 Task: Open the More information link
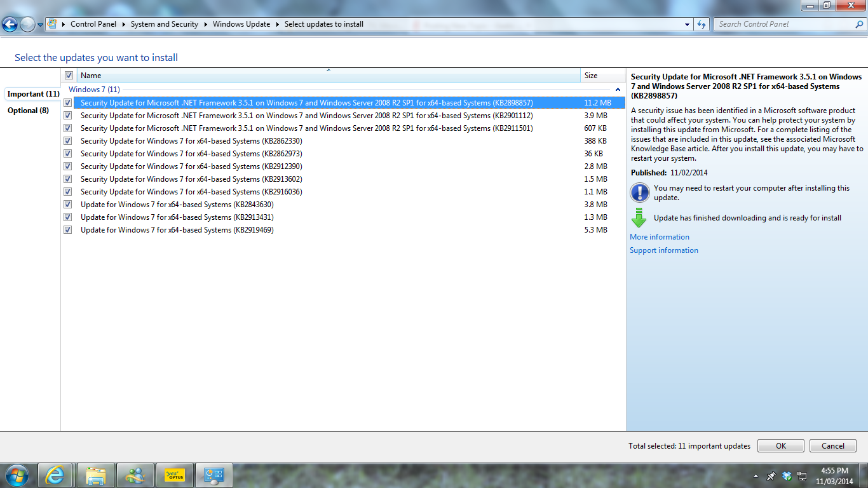coord(660,237)
